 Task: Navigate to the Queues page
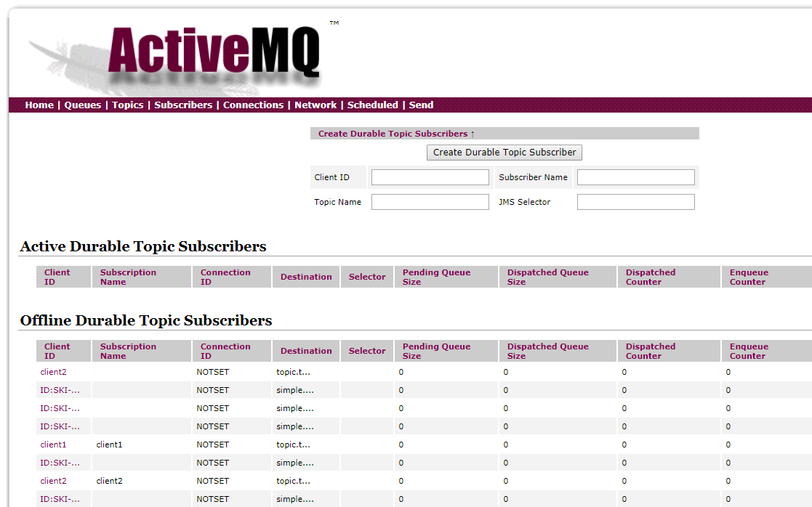tap(82, 105)
